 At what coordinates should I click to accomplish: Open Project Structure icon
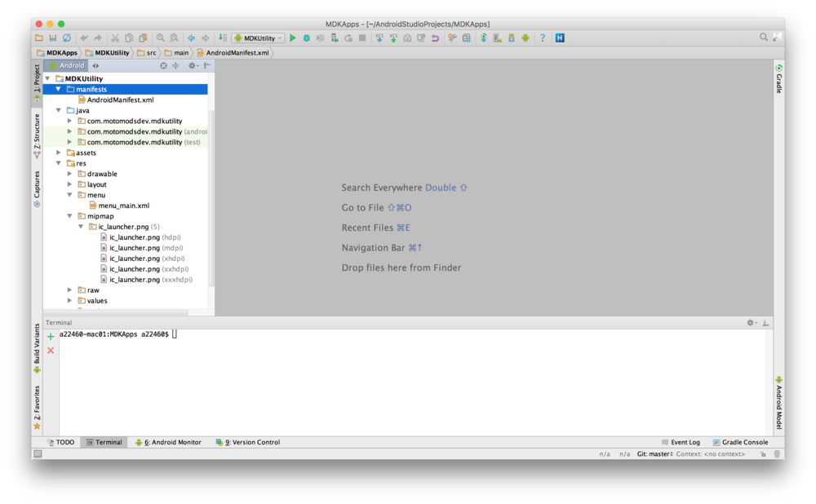[466, 38]
